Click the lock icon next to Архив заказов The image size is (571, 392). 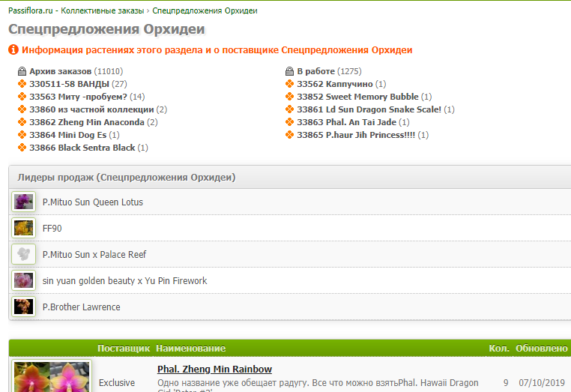(x=22, y=71)
